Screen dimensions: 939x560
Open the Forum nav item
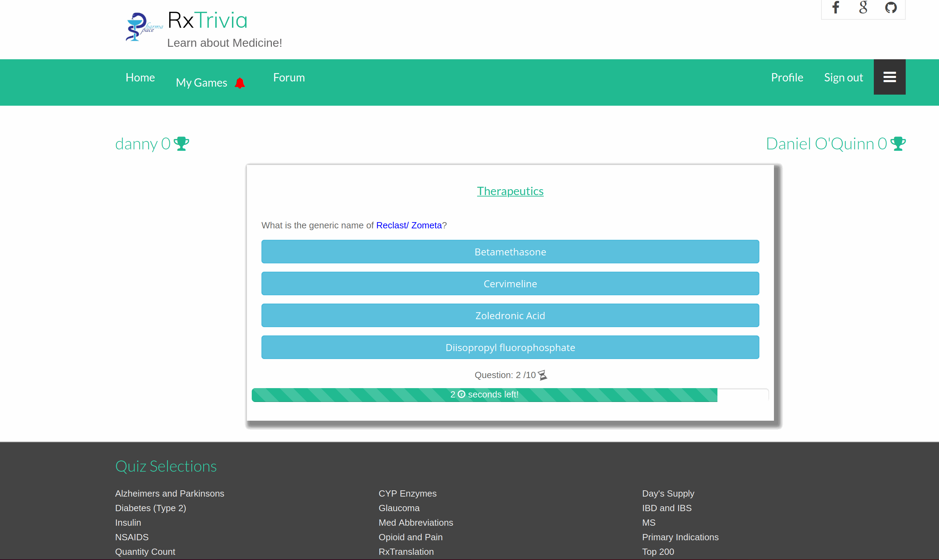[289, 77]
